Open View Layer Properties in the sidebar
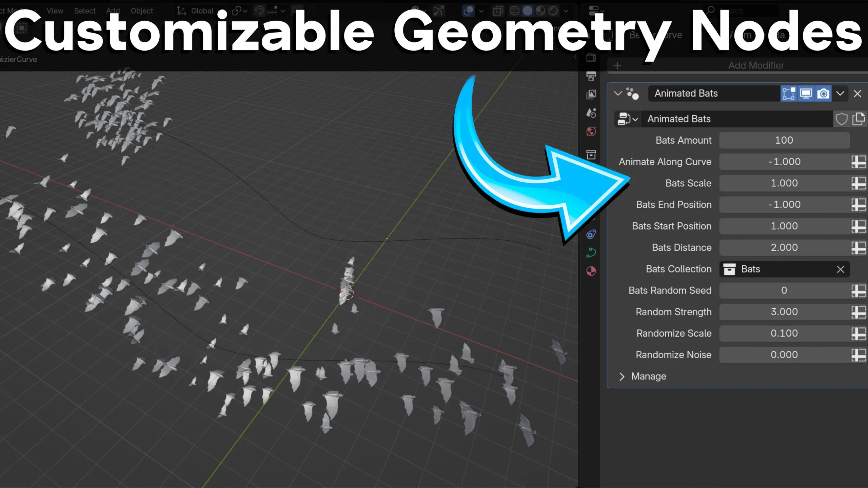 (591, 94)
